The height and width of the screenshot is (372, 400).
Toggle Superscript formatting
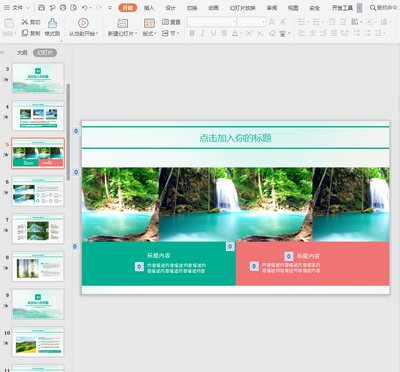249,33
